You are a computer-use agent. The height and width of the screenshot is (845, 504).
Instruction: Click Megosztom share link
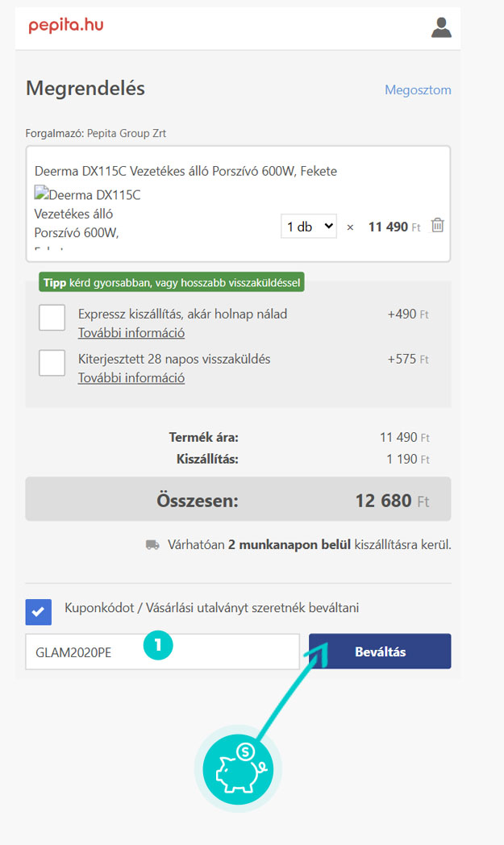tap(418, 90)
